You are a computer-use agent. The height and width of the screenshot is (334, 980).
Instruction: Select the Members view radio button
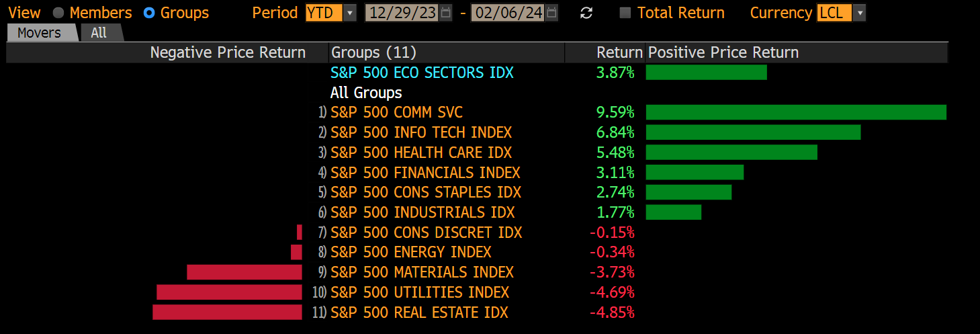58,13
